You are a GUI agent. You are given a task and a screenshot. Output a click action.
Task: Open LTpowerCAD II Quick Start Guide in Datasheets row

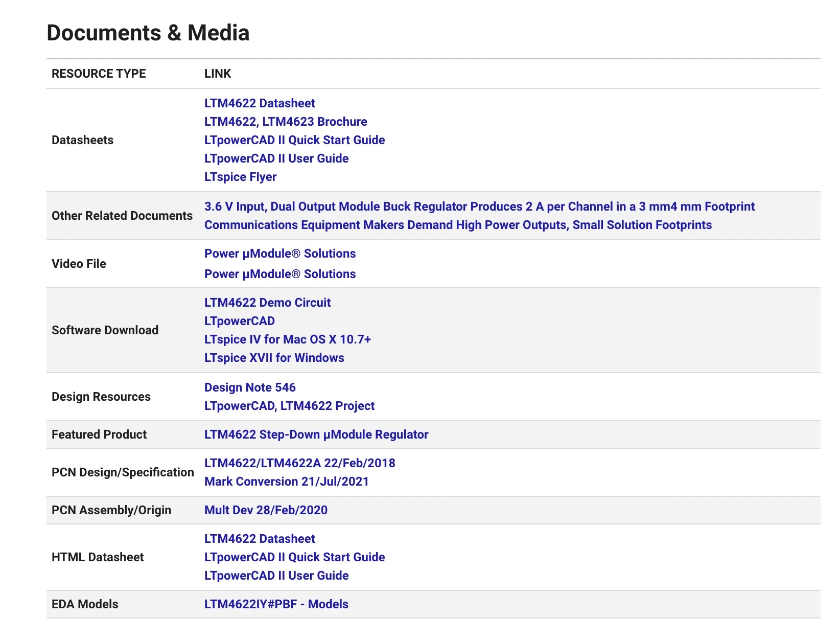(295, 140)
